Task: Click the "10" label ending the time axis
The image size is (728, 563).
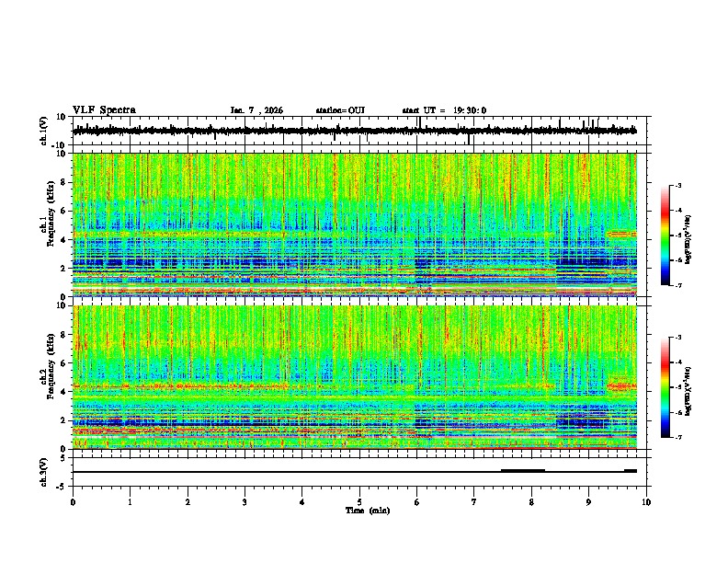Action: 646,502
